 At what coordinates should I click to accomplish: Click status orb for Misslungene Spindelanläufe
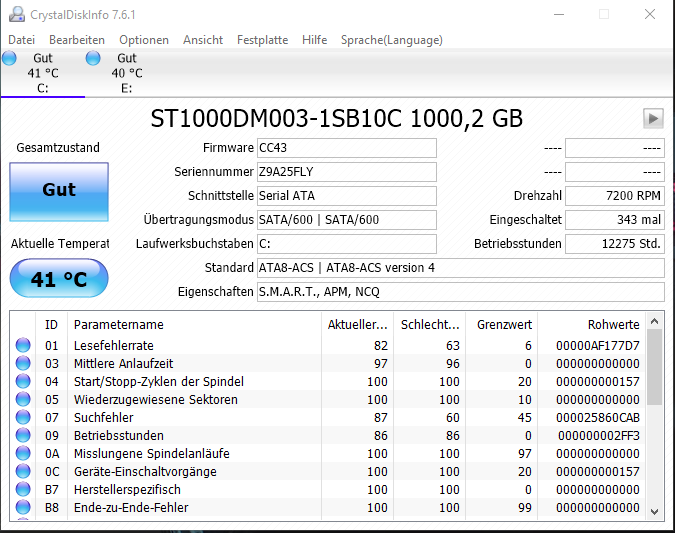click(23, 453)
